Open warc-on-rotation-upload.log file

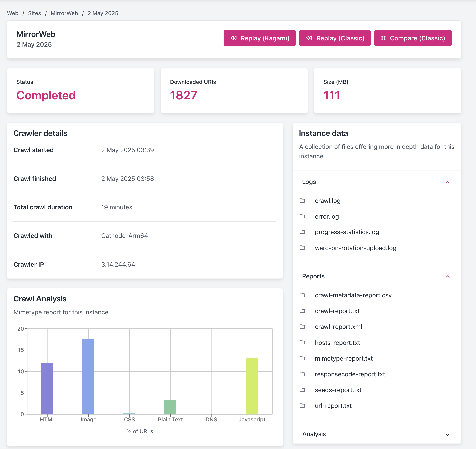(x=355, y=248)
